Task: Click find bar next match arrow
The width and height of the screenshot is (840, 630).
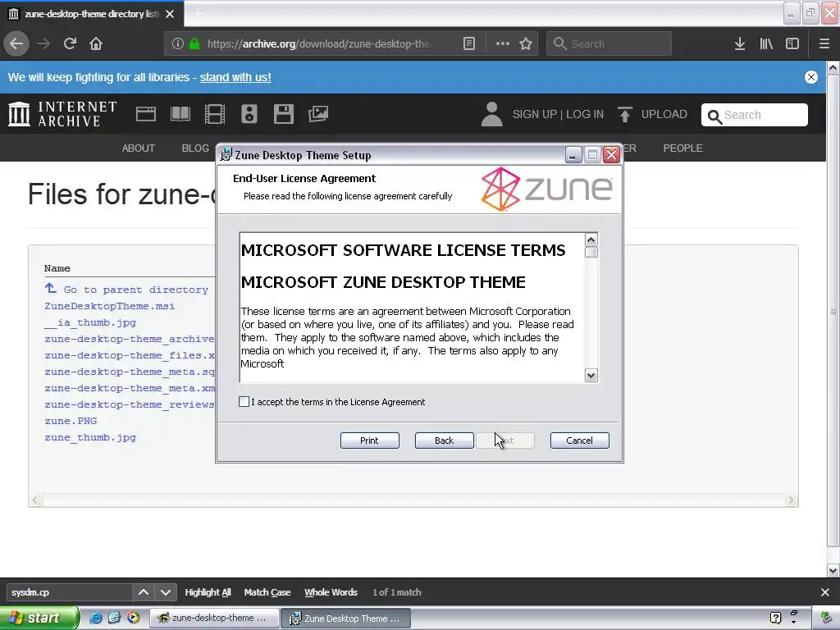Action: (x=166, y=592)
